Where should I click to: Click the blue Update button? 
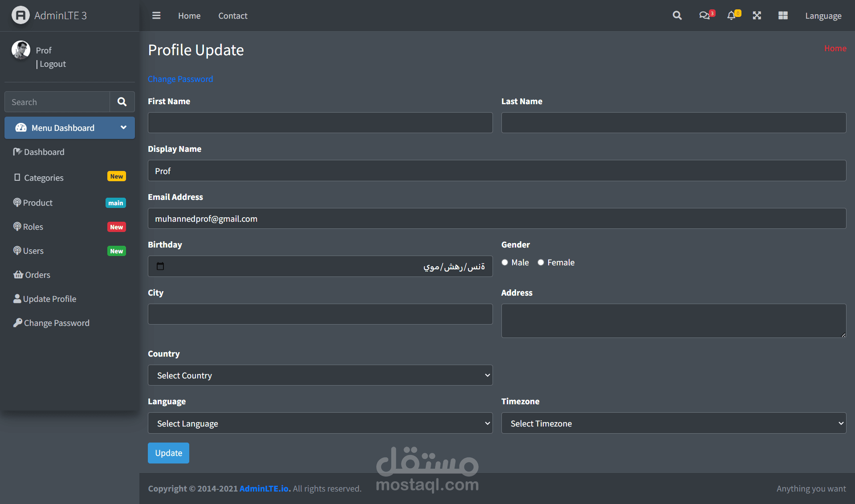[x=168, y=453]
